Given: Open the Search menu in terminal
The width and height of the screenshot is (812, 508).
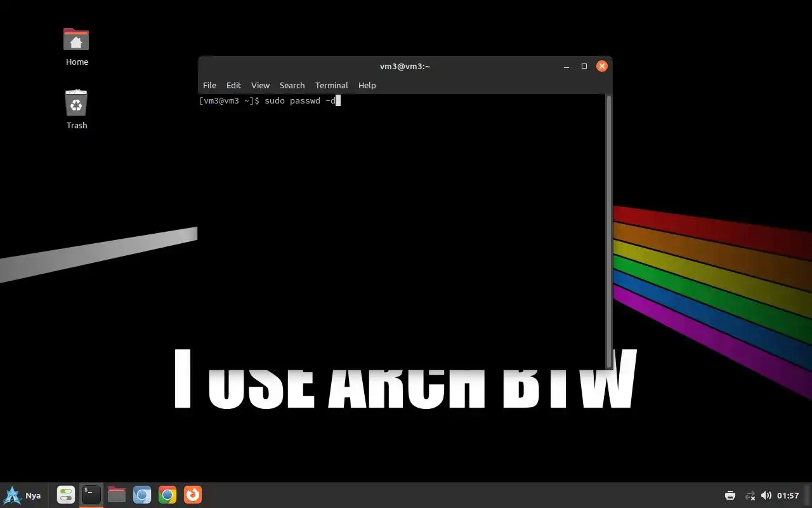Looking at the screenshot, I should [x=292, y=85].
